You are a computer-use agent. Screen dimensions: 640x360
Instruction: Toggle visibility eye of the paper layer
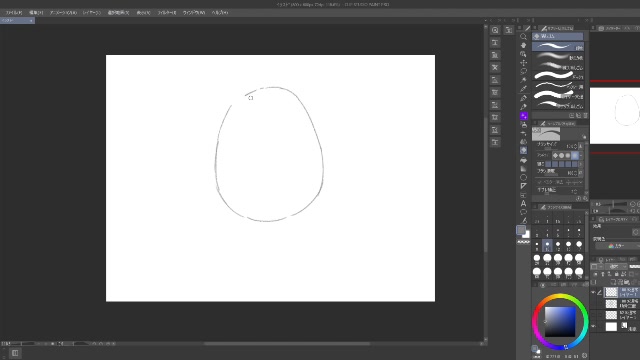(593, 327)
